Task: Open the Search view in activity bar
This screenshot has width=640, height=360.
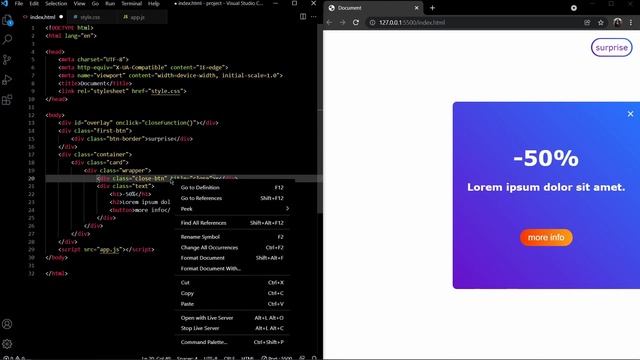Action: (x=7, y=40)
